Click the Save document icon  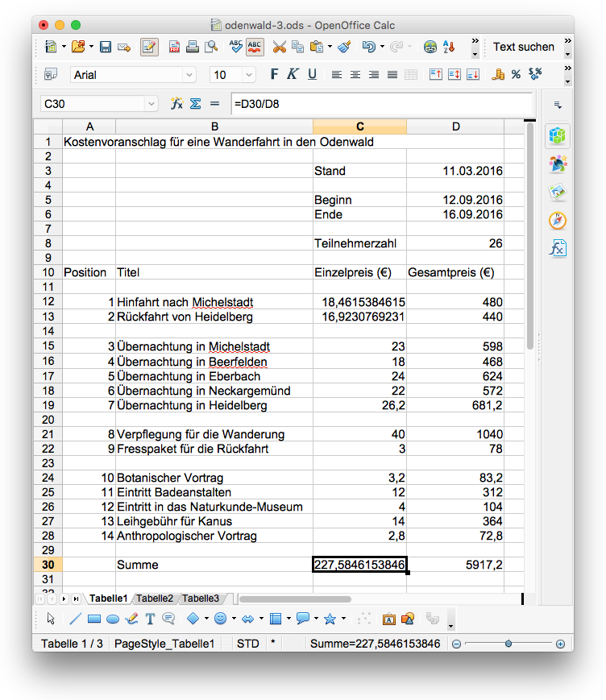tap(106, 47)
